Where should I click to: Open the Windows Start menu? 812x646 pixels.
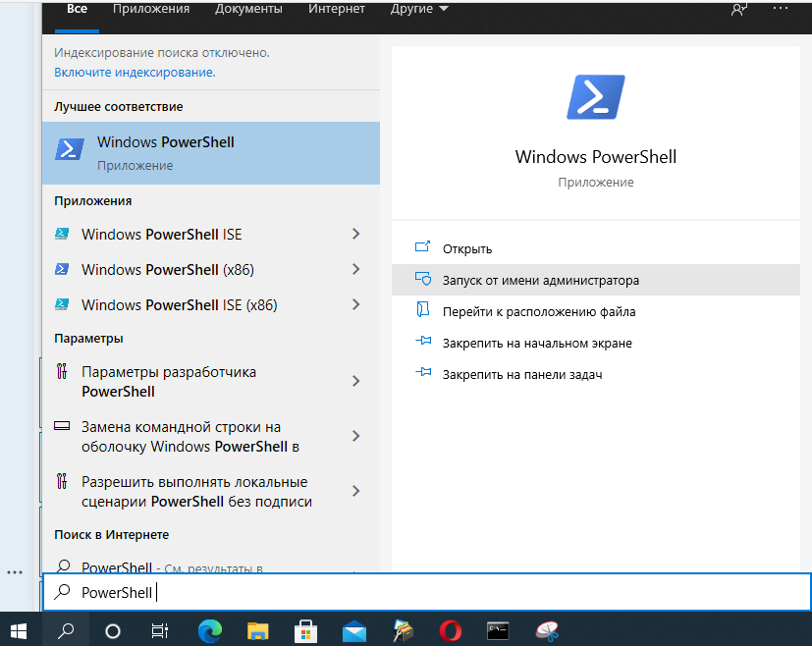point(19,630)
